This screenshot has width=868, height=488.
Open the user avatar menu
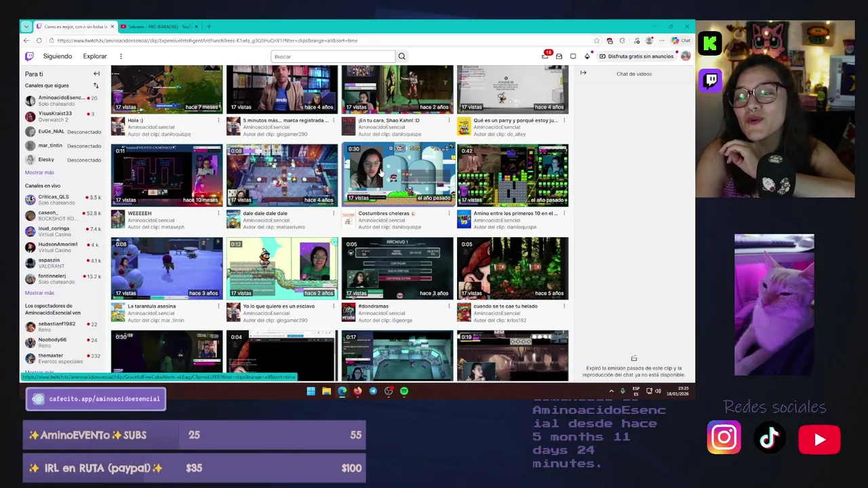pos(686,56)
